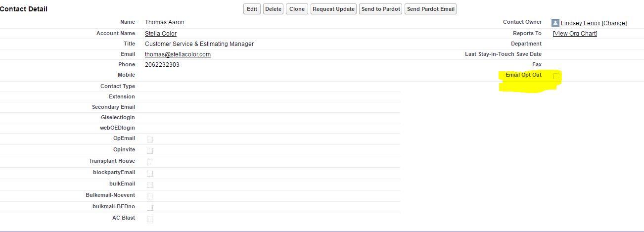The width and height of the screenshot is (644, 232).
Task: Click thomas@stellacolor.com email link
Action: (x=178, y=54)
